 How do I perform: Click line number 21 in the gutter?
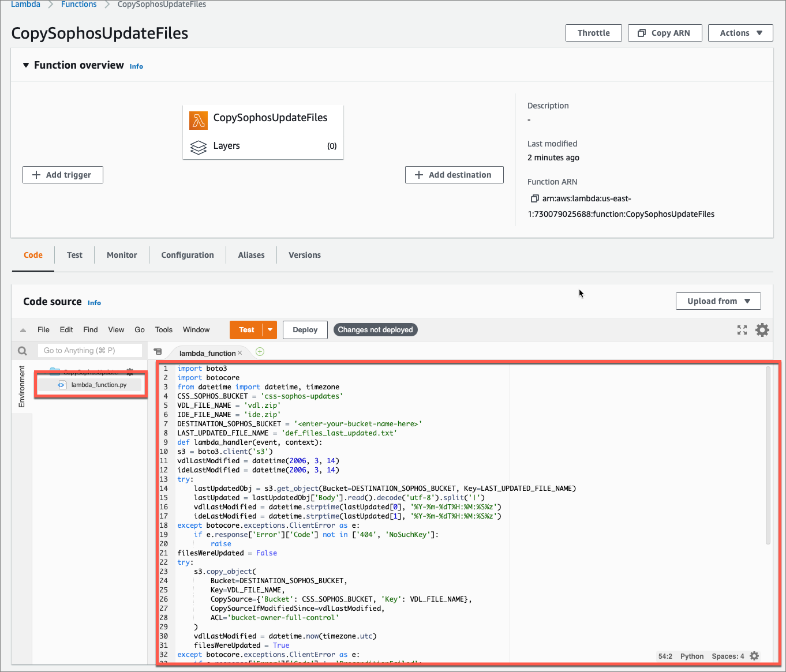click(164, 553)
